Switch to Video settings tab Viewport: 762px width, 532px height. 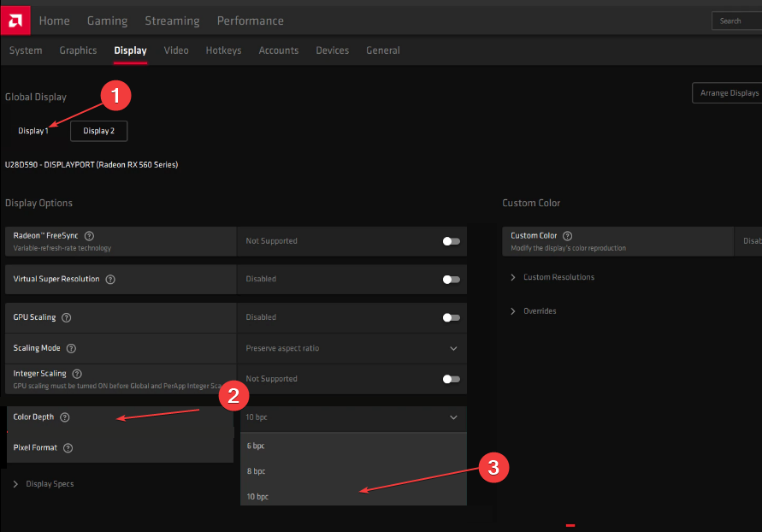(176, 50)
